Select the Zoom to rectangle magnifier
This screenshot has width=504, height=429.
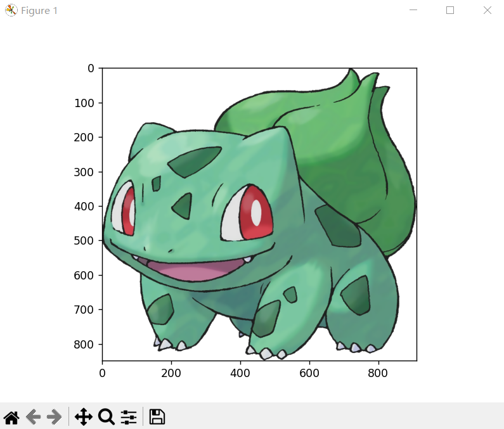pos(107,417)
